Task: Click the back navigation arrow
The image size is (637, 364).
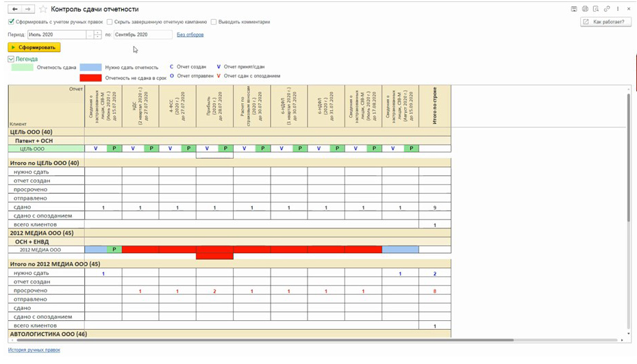Action: tap(15, 9)
